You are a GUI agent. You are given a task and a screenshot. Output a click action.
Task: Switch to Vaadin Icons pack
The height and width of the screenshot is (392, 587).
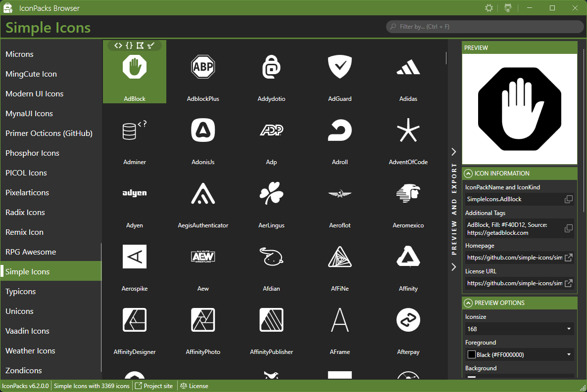coord(50,331)
